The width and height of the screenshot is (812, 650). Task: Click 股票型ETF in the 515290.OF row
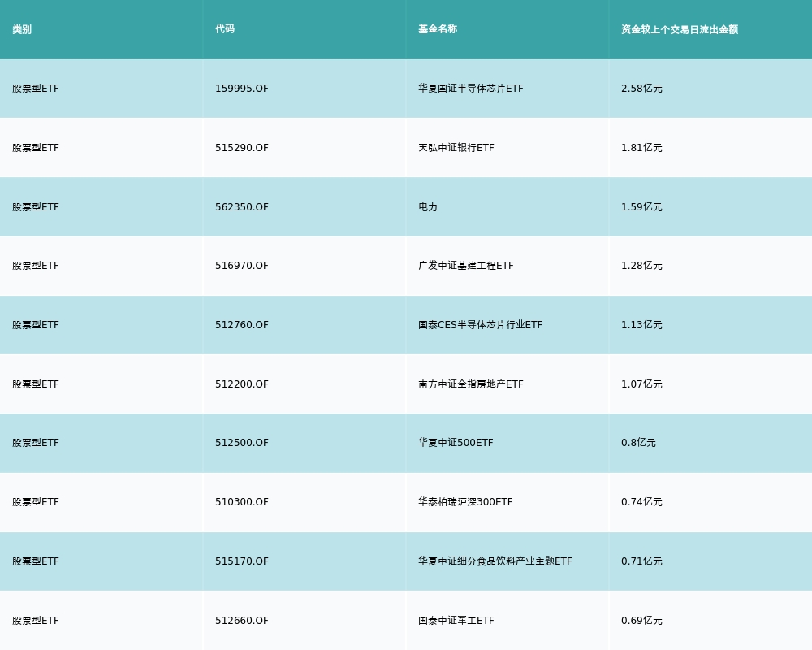tap(36, 148)
